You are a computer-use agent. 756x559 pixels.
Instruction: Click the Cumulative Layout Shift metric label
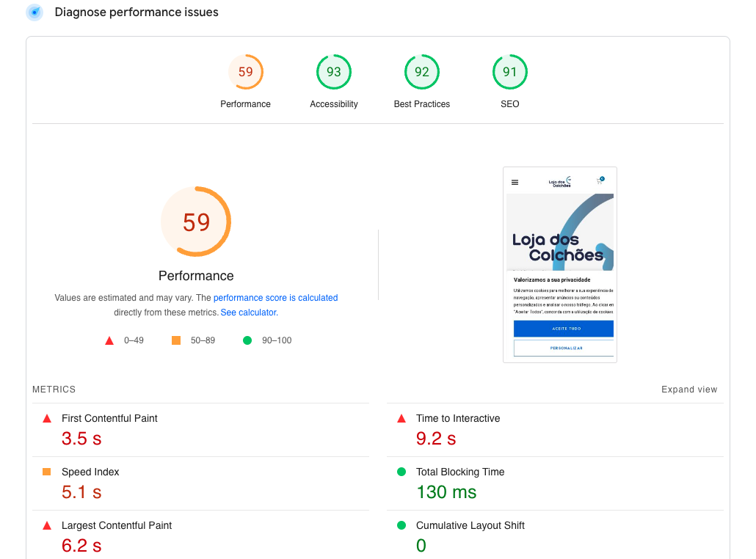pos(470,525)
